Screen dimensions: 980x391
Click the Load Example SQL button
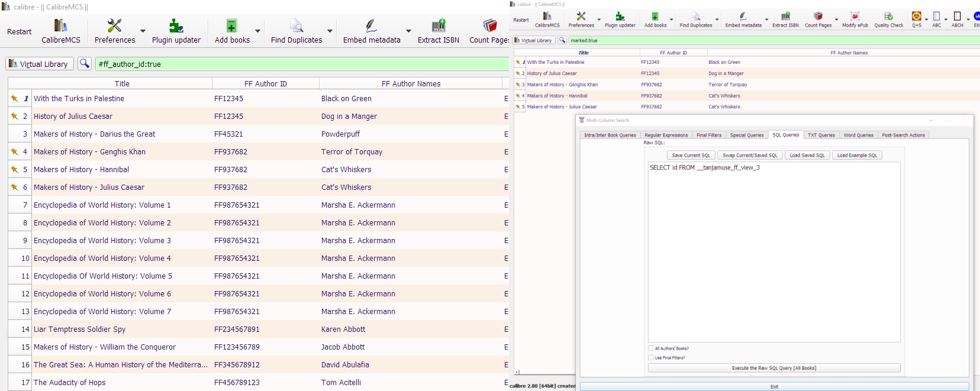pos(856,155)
